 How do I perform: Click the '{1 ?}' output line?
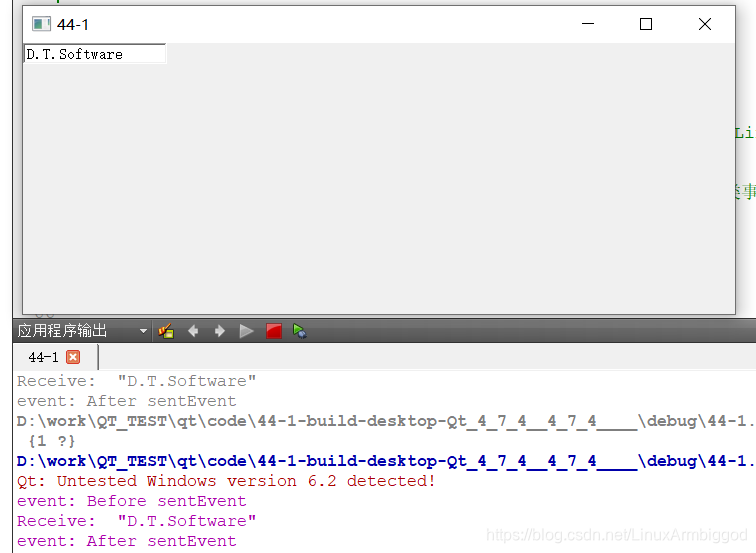[x=52, y=441]
